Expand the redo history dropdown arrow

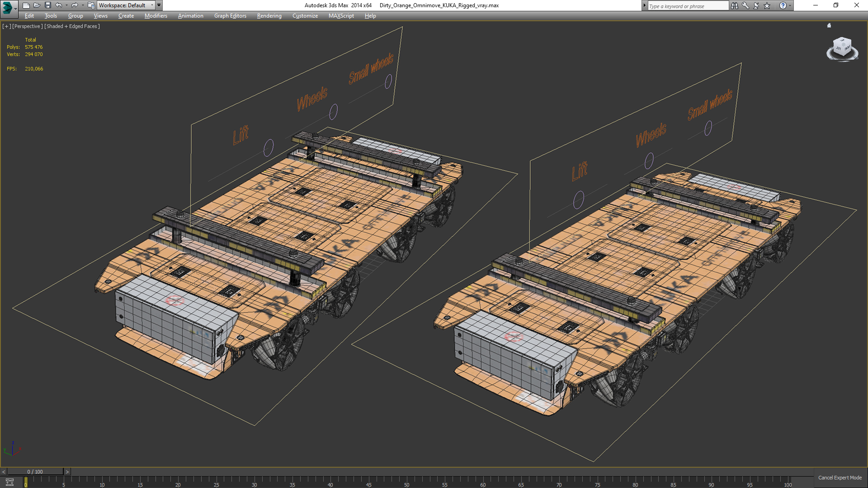click(x=82, y=5)
